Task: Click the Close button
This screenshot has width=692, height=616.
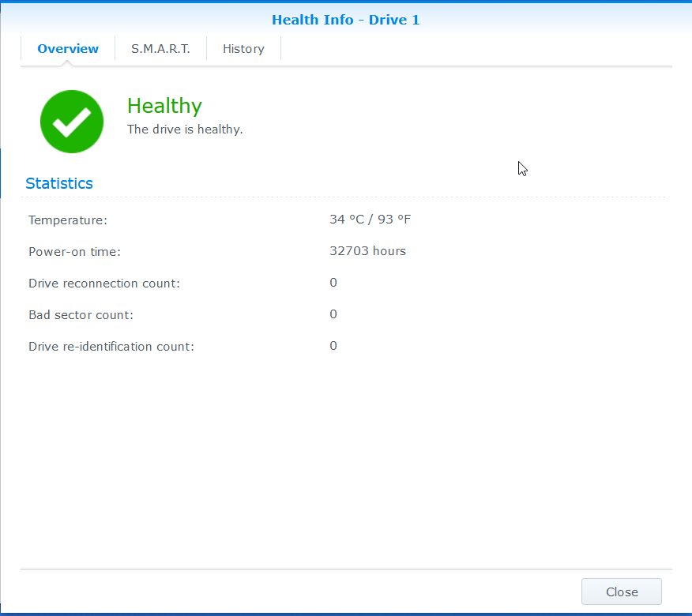Action: coord(622,592)
